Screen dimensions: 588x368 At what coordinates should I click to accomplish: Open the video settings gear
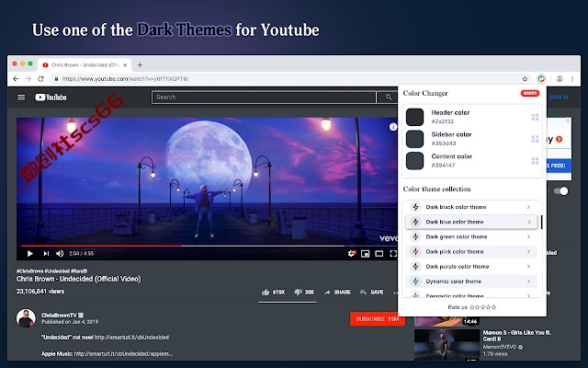click(352, 254)
